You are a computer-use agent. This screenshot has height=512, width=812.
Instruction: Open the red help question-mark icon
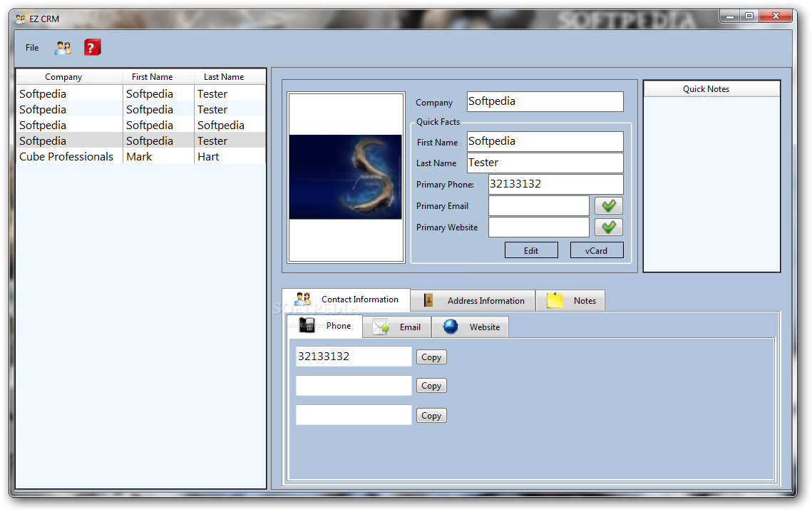(92, 48)
